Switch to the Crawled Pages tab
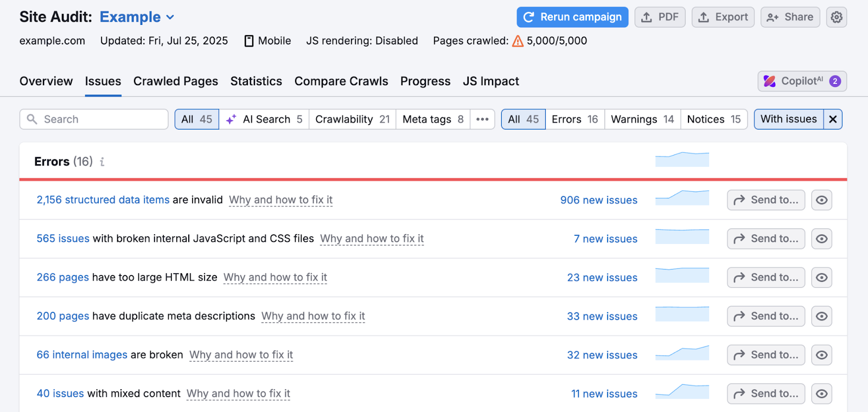The width and height of the screenshot is (868, 412). point(175,81)
